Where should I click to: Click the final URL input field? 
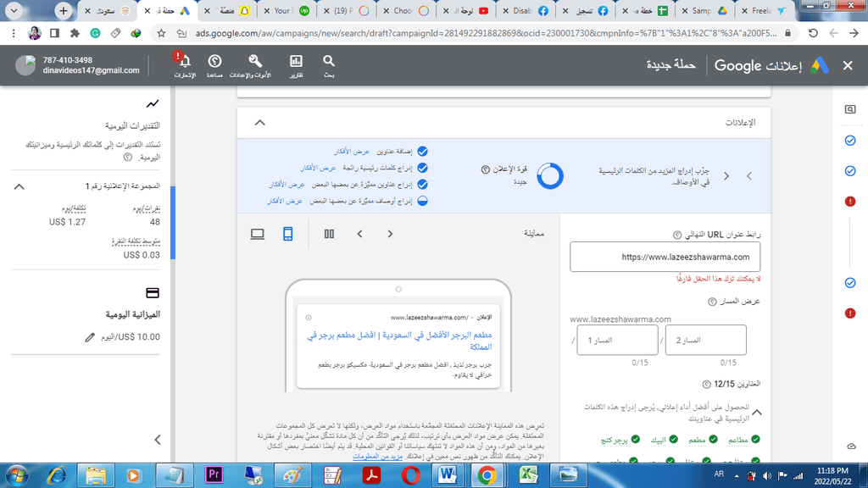click(665, 257)
